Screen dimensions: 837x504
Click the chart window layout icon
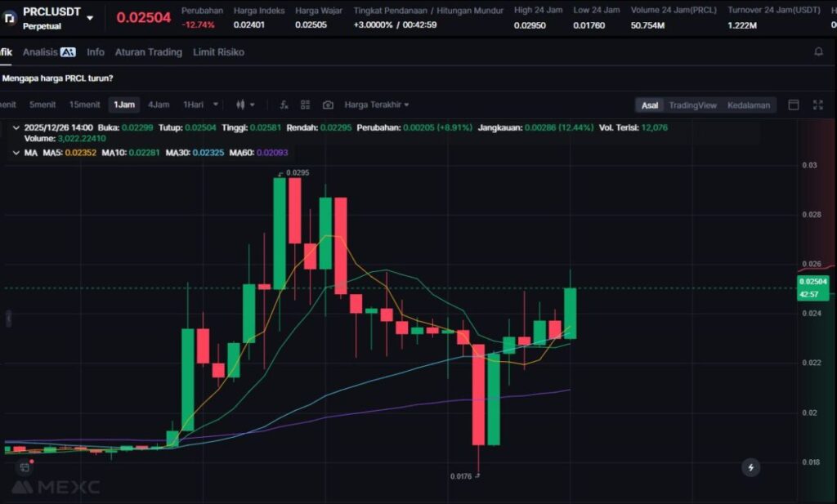point(793,105)
